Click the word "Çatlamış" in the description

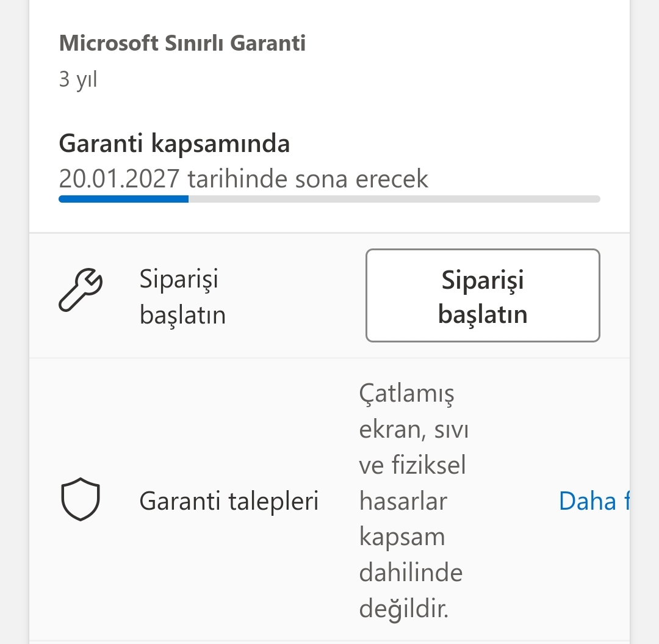tap(407, 394)
